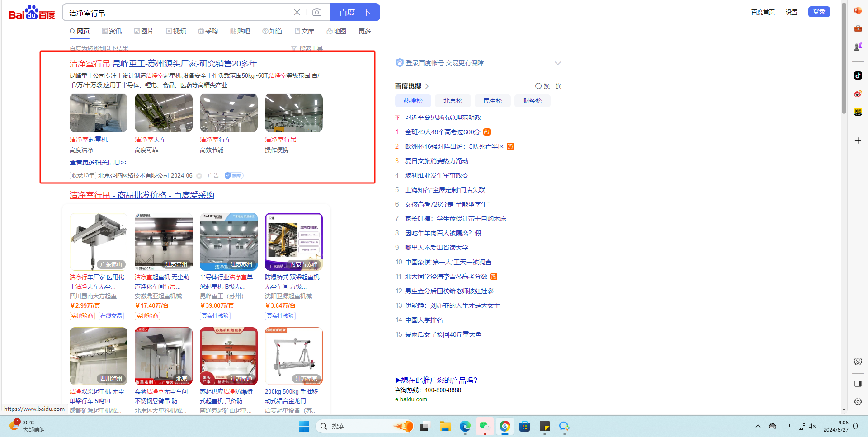The image size is (868, 437).
Task: Select the 财经榜 tab
Action: (532, 101)
